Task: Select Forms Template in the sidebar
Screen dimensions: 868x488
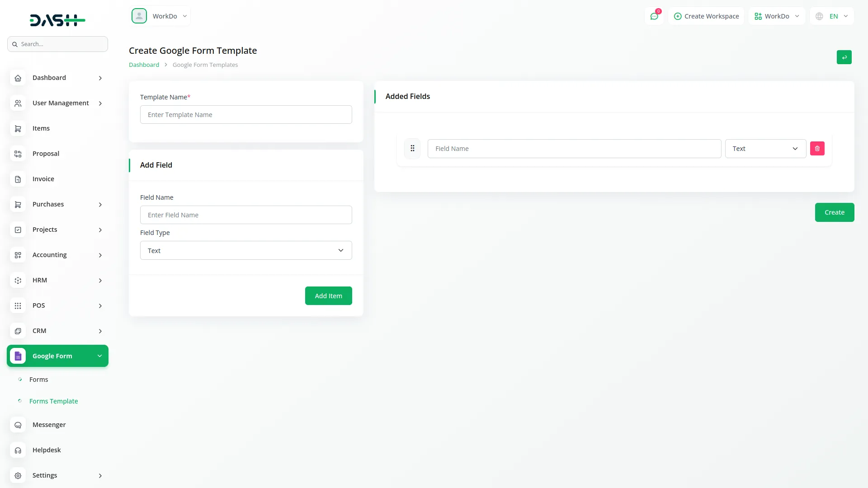Action: (53, 401)
